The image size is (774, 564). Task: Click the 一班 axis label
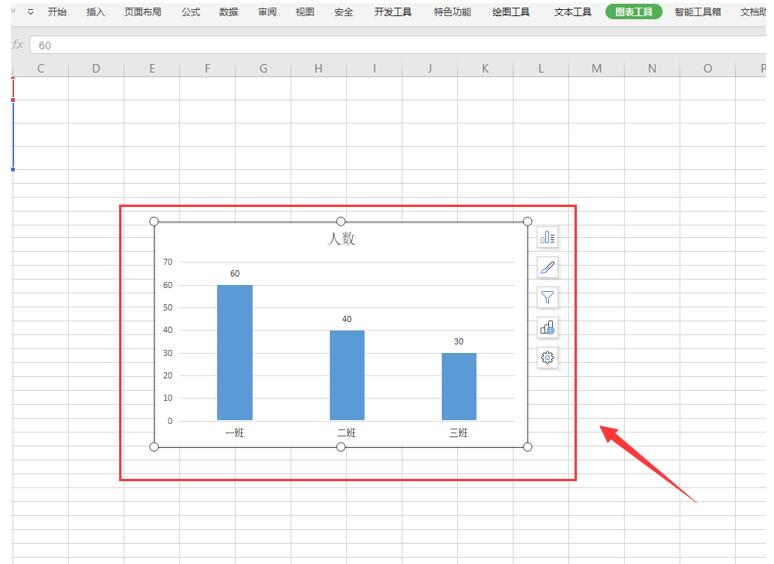[x=234, y=433]
